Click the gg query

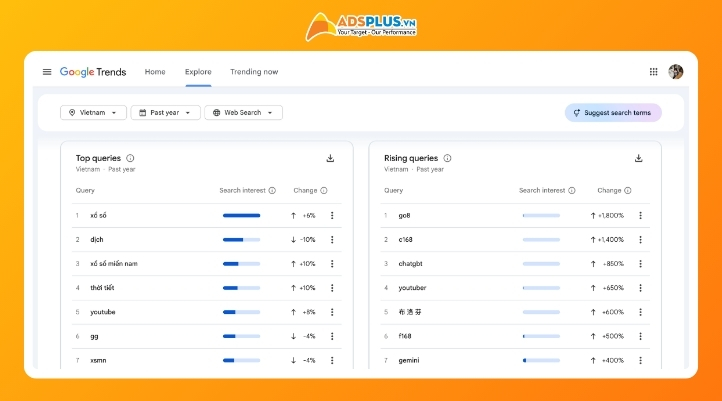(94, 337)
